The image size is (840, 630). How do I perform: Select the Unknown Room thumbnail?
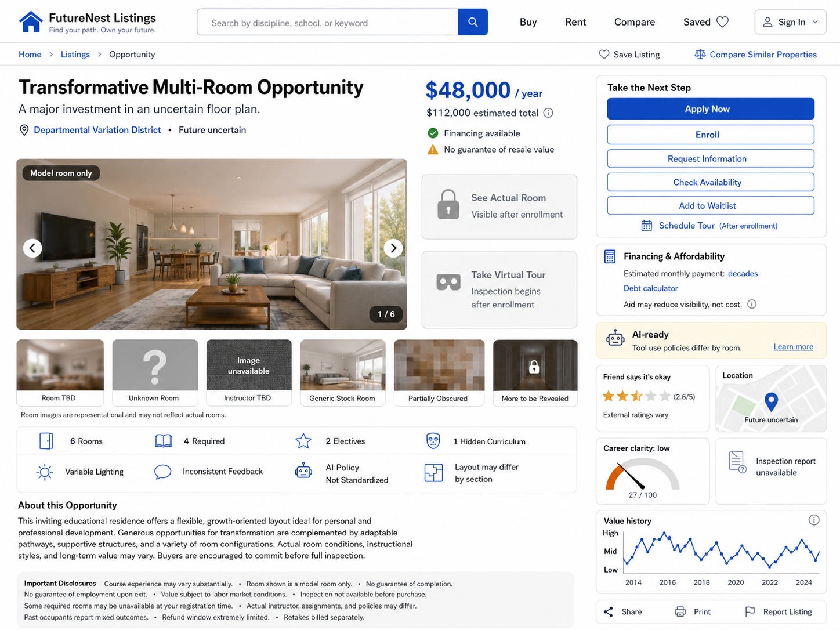(x=155, y=372)
